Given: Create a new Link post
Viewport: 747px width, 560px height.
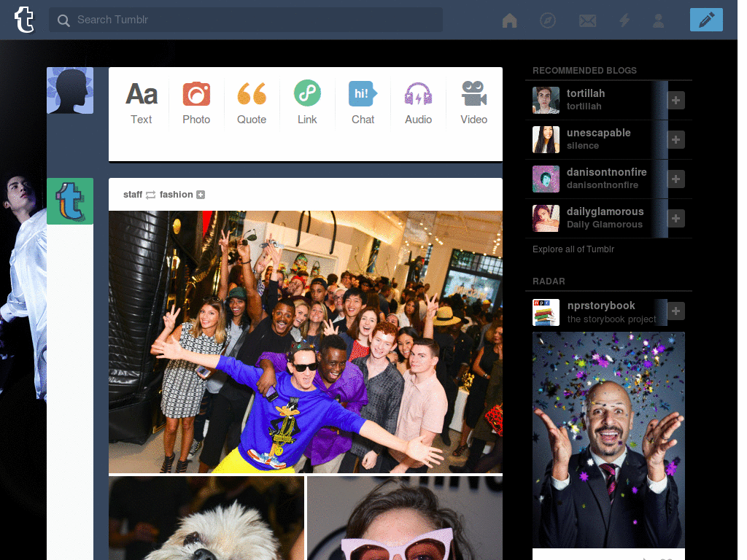Looking at the screenshot, I should [x=307, y=103].
